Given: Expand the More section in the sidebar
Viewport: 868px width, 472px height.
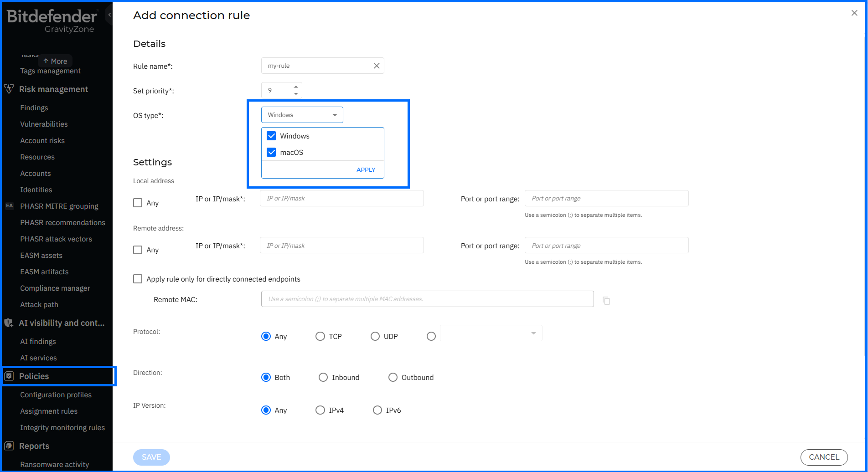Looking at the screenshot, I should (55, 61).
